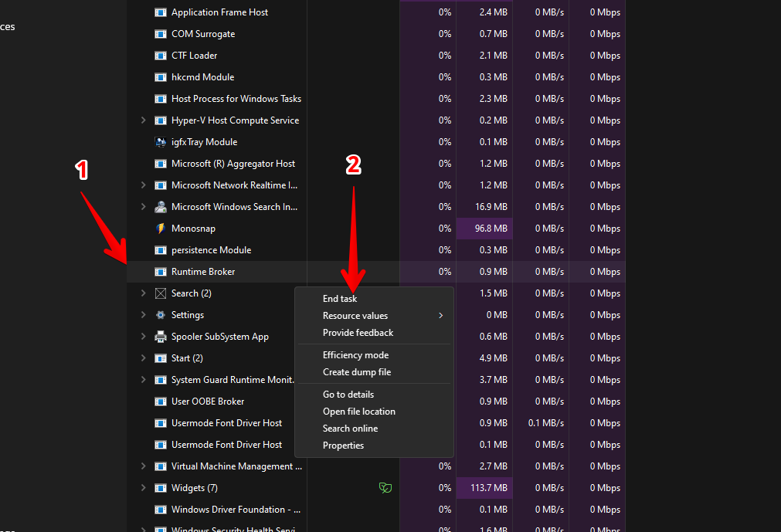Click the Widgets efficiency mode leaf icon
The image size is (781, 532).
pyautogui.click(x=384, y=488)
